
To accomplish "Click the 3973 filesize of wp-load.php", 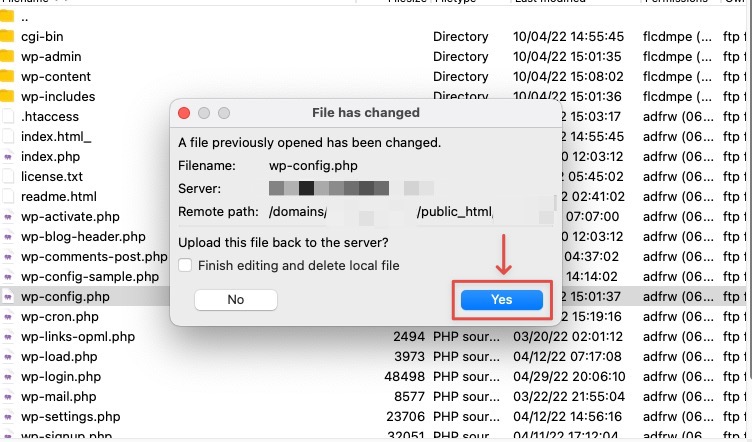I will coord(409,357).
